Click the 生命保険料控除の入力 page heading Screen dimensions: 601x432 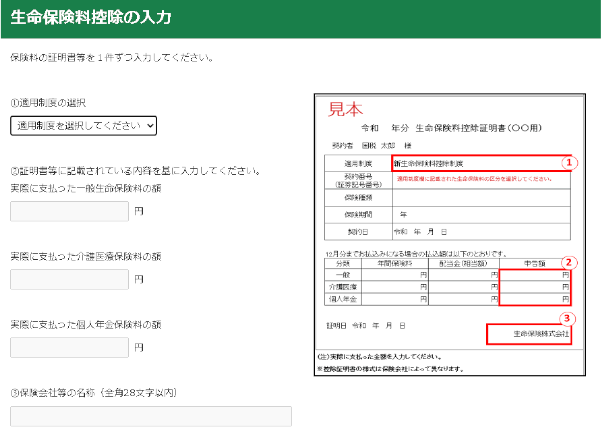(x=91, y=17)
